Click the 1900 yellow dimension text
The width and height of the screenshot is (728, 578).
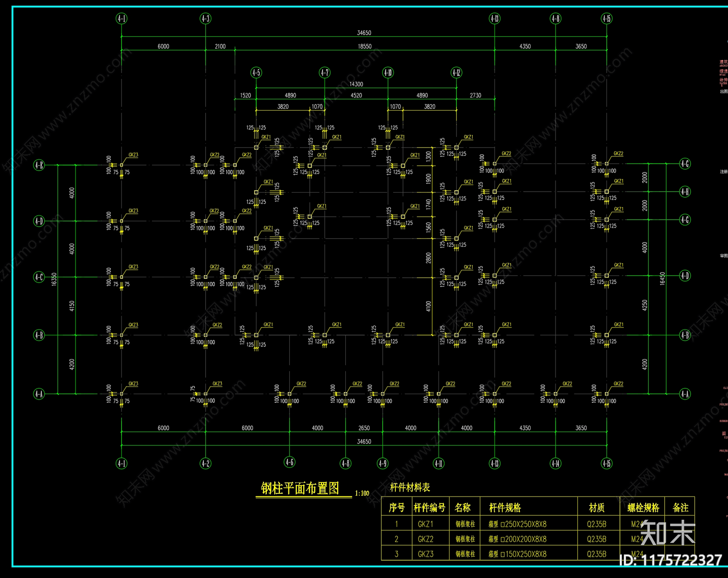[x=428, y=179]
